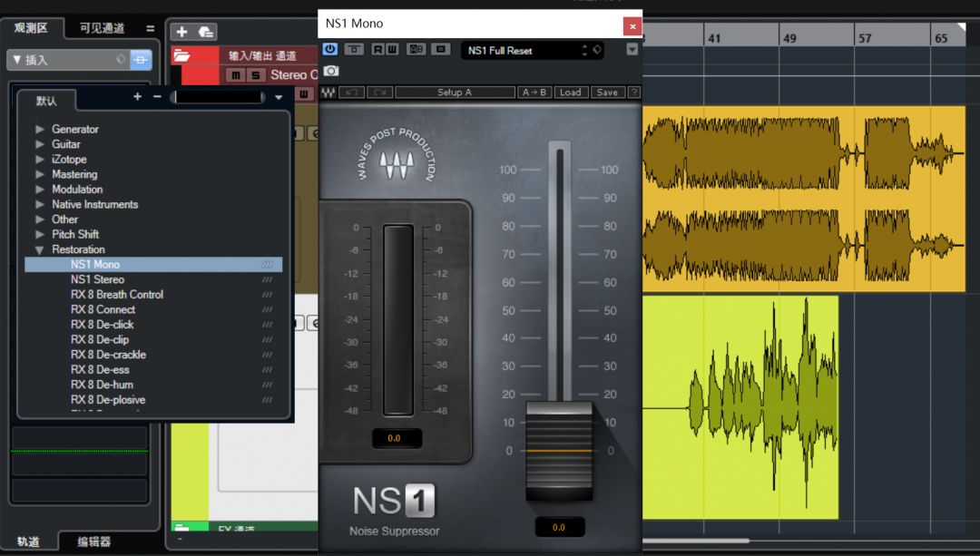Viewport: 980px width, 556px height.
Task: Collapse the Restoration category
Action: pyautogui.click(x=39, y=250)
